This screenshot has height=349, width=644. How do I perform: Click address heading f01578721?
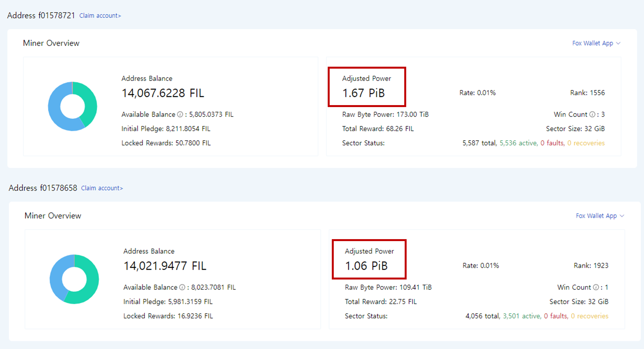[41, 16]
